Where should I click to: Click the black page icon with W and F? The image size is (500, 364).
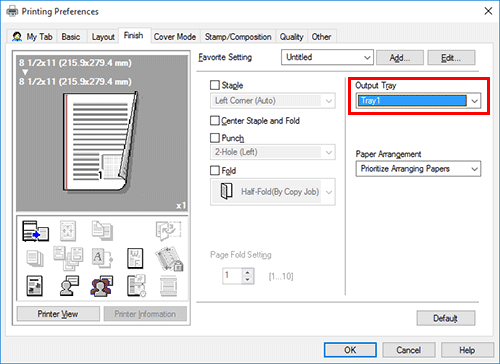(x=135, y=258)
